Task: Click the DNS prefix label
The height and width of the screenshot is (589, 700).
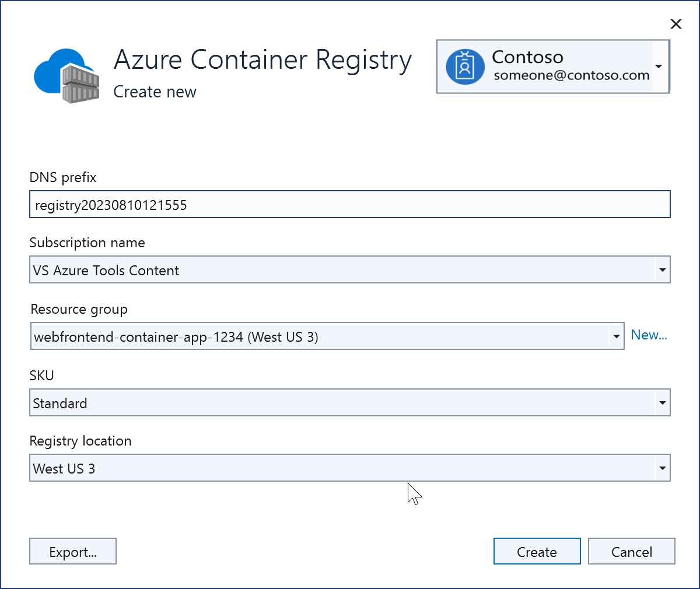Action: [x=62, y=177]
